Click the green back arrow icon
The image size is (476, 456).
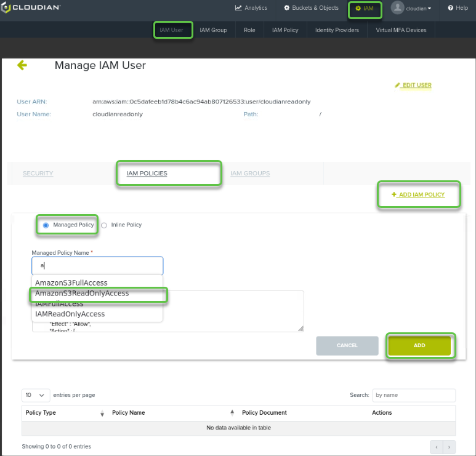tap(22, 65)
